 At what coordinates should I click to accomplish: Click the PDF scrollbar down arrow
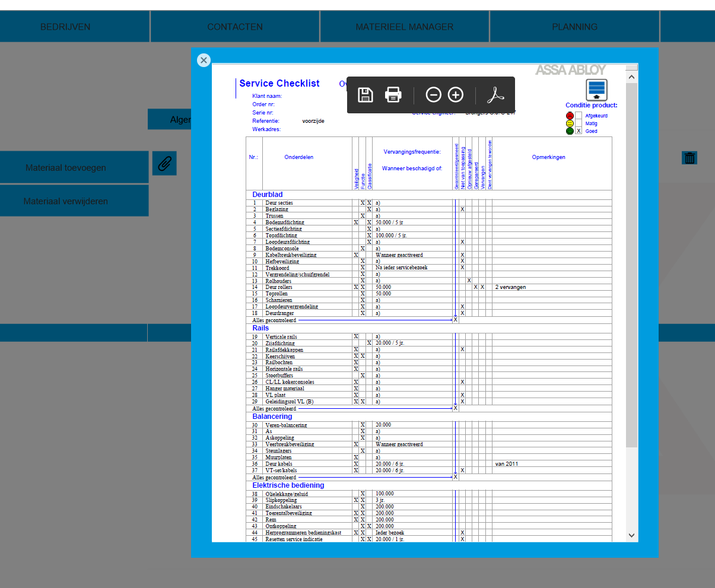[x=631, y=535]
